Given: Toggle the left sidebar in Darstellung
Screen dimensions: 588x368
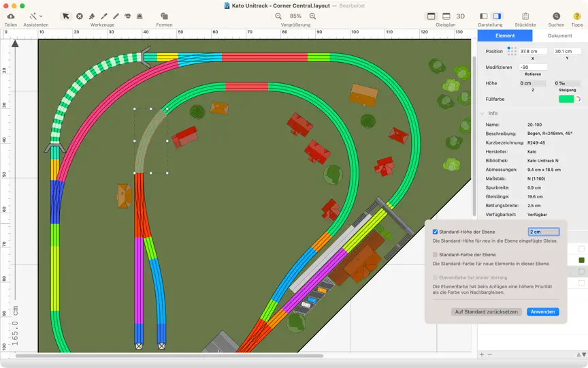Looking at the screenshot, I should pyautogui.click(x=484, y=16).
